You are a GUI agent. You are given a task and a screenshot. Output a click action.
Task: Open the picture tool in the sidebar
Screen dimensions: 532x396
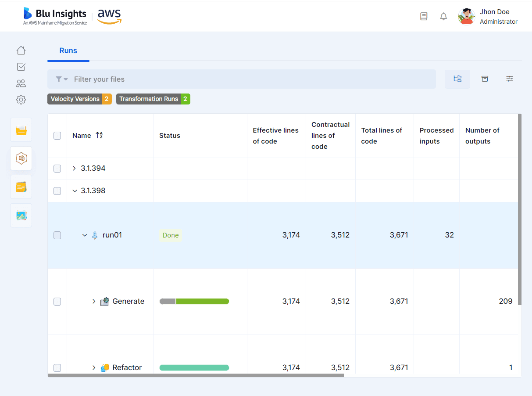coord(21,216)
